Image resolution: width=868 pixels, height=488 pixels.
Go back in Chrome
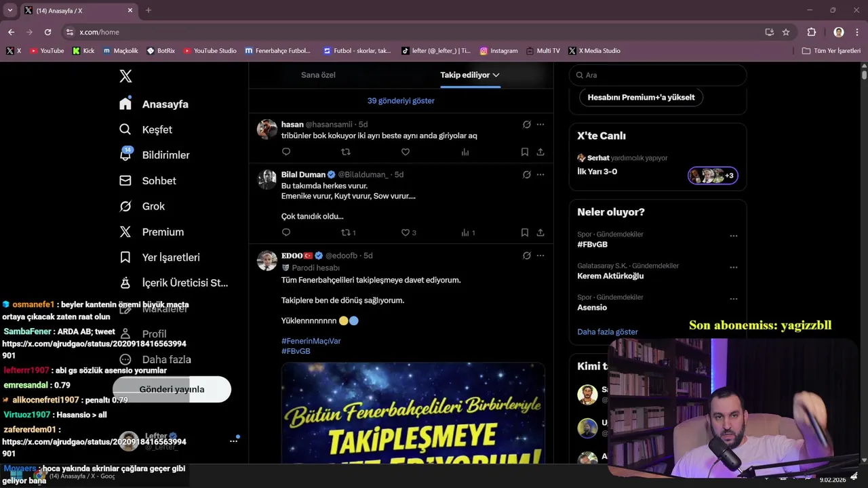pos(11,32)
